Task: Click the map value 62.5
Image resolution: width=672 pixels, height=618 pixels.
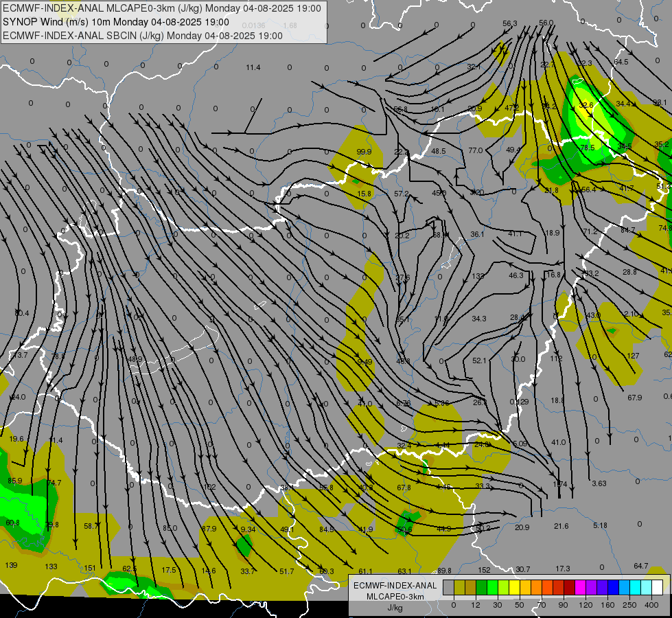Action: click(130, 569)
